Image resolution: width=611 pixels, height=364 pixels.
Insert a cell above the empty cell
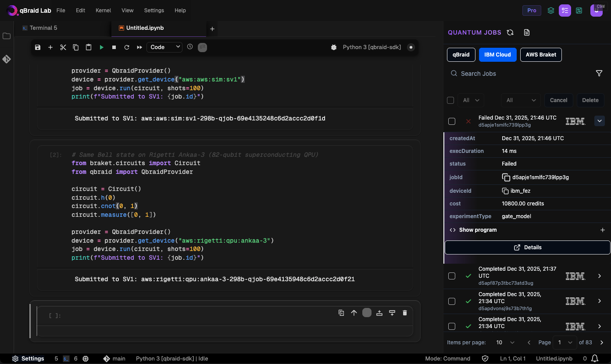[379, 313]
